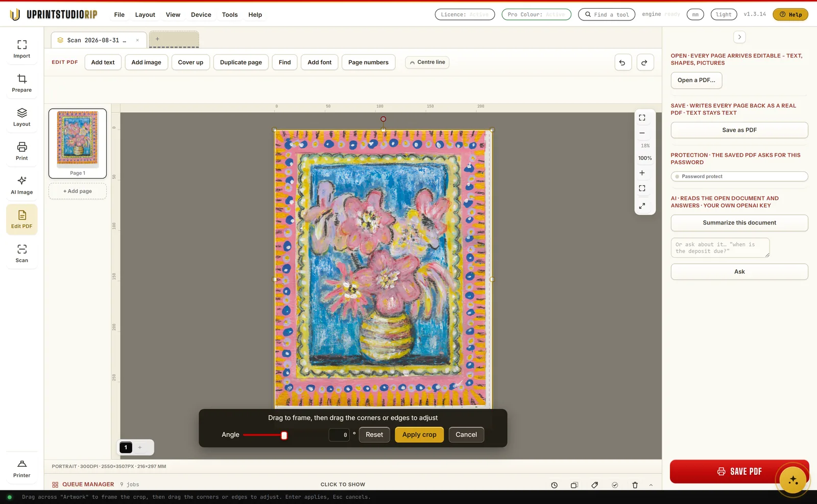Close the Scan 2026-08-31 tab

coord(137,40)
